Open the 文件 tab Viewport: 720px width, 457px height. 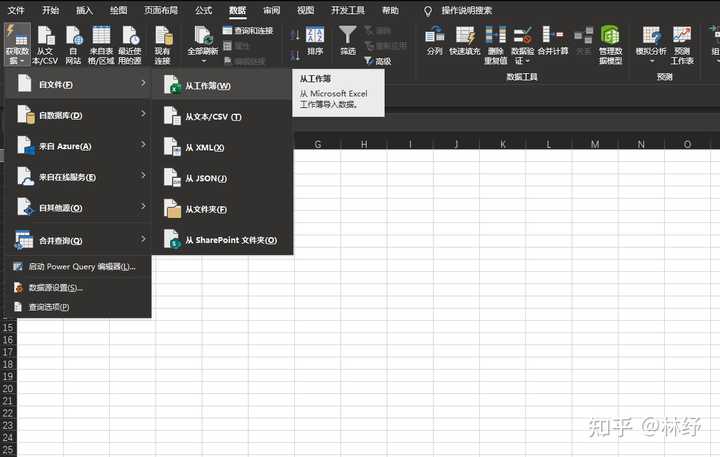point(16,10)
